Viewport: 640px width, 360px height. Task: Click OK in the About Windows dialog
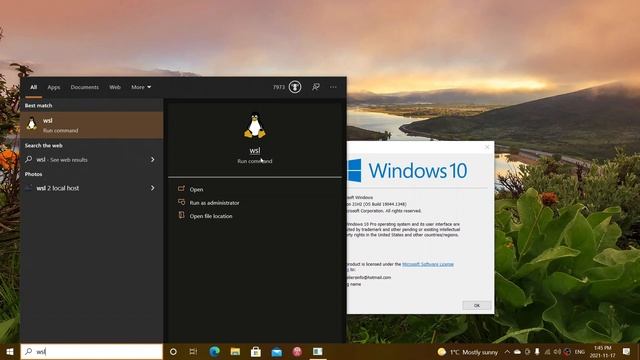(476, 305)
